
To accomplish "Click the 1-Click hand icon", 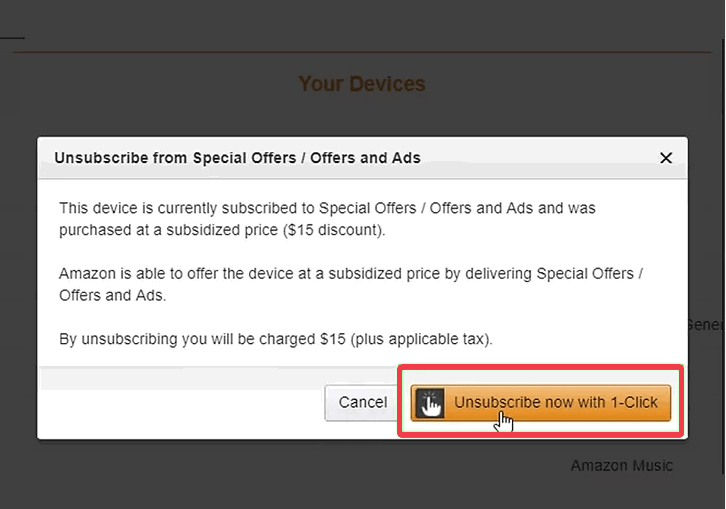I will tap(429, 402).
